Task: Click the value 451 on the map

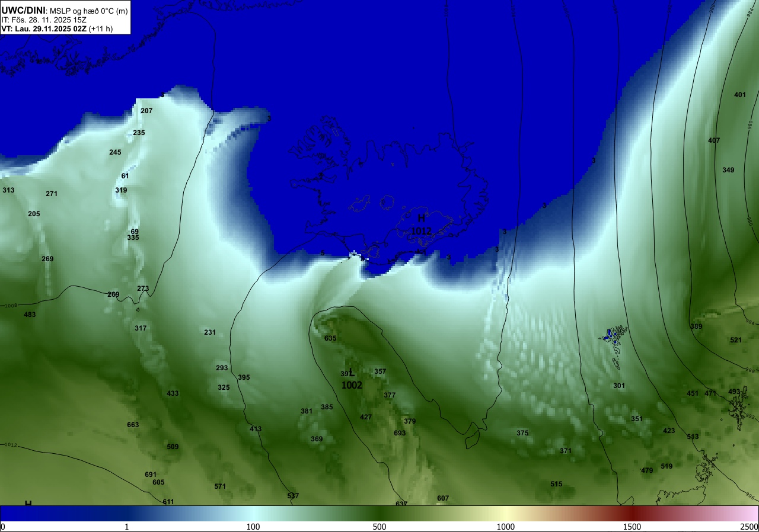Action: (x=693, y=393)
